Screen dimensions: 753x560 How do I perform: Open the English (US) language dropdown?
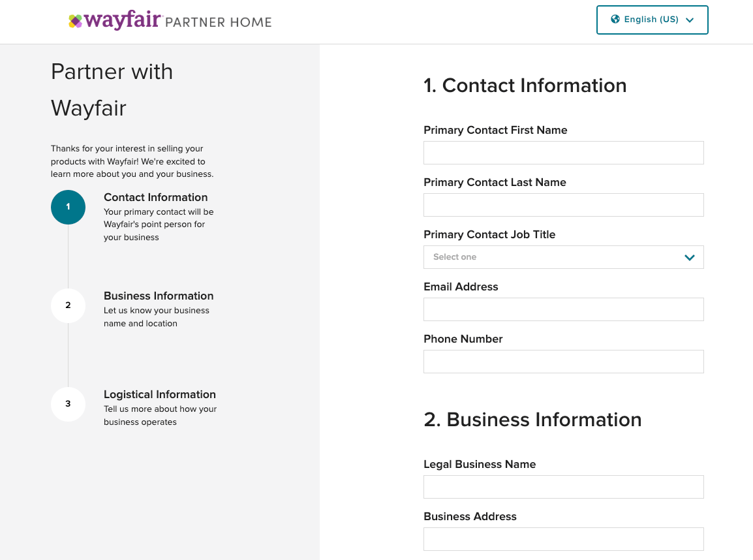coord(651,20)
